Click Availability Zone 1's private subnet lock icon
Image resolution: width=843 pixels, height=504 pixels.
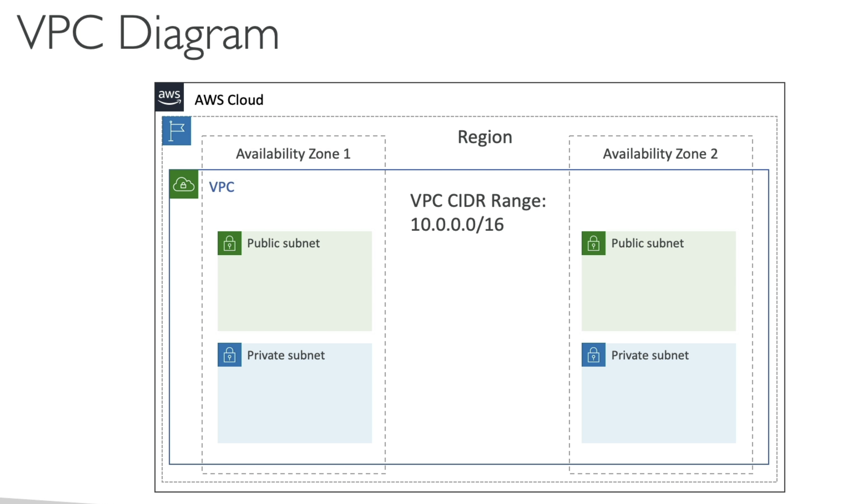click(229, 355)
